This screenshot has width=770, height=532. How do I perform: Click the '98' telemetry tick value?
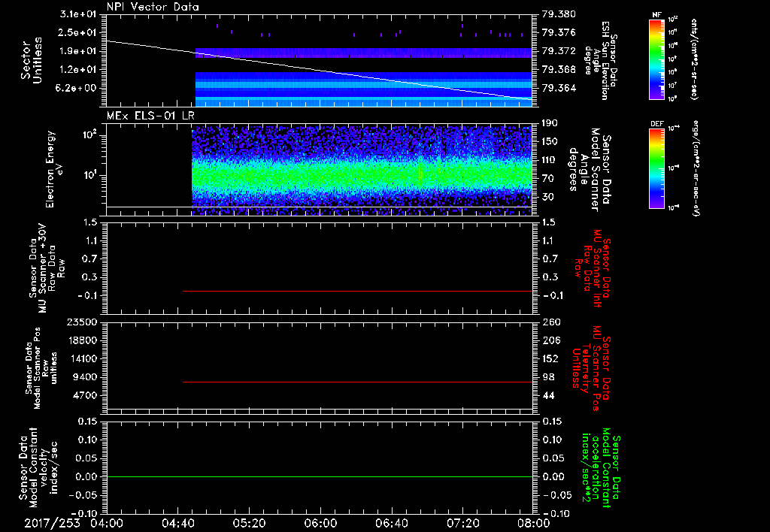(x=547, y=377)
